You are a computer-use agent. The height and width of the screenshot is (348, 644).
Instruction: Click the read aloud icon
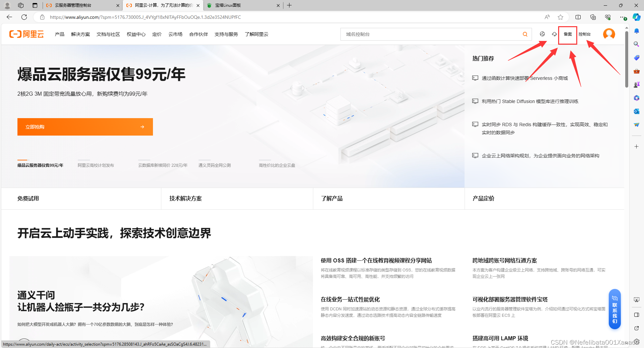coord(547,17)
